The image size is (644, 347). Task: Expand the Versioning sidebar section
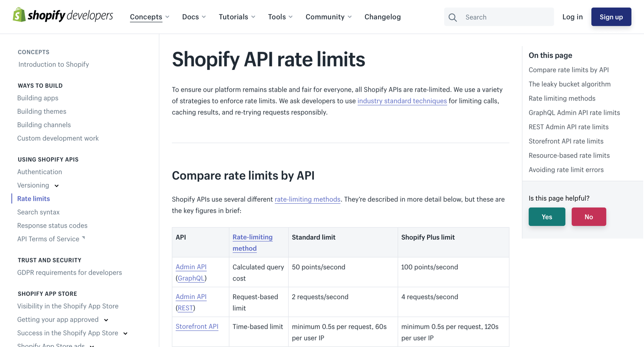57,185
